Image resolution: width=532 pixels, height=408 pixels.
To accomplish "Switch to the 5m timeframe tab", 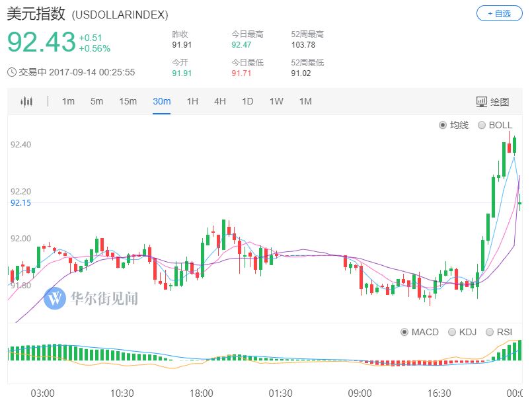I will tap(96, 101).
